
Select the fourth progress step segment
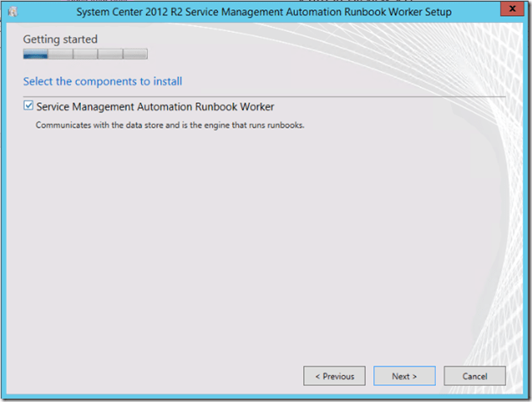click(x=110, y=54)
